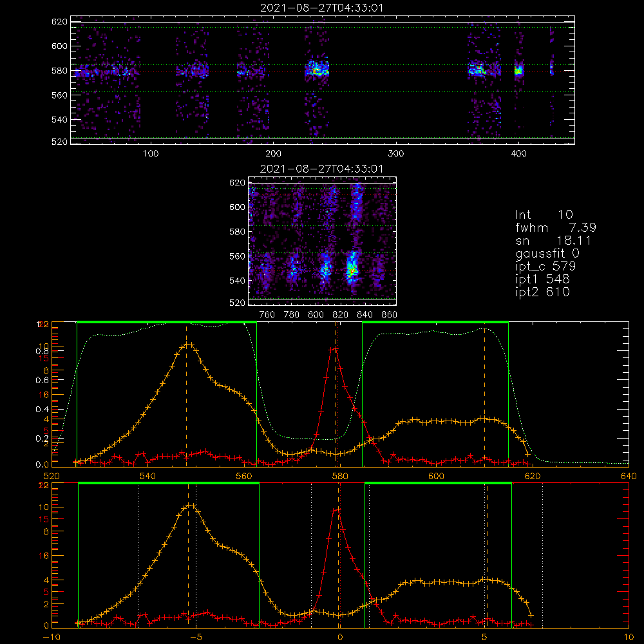Click the x-axis label '300' on the top image
Screen dimensions: 644x644
[x=396, y=154]
